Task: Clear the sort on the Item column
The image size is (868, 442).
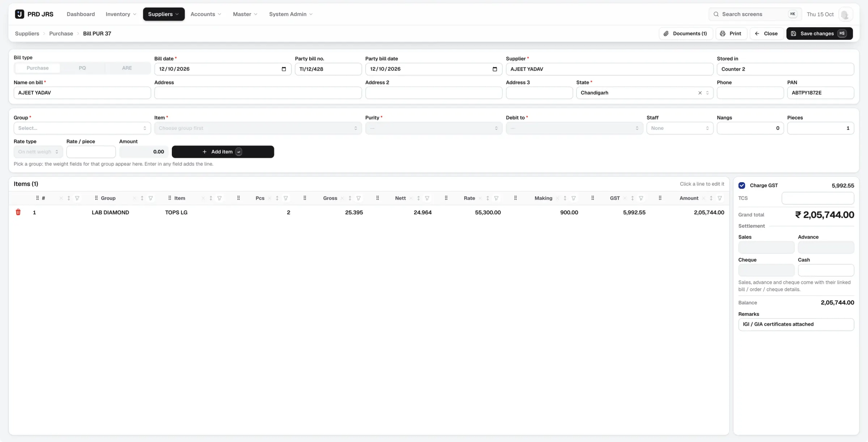Action: [x=203, y=198]
